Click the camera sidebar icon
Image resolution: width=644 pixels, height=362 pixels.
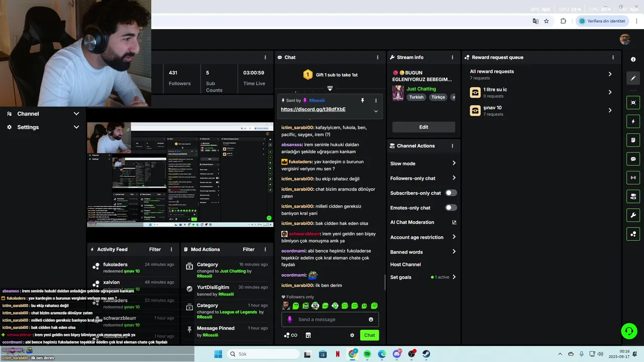[633, 196]
